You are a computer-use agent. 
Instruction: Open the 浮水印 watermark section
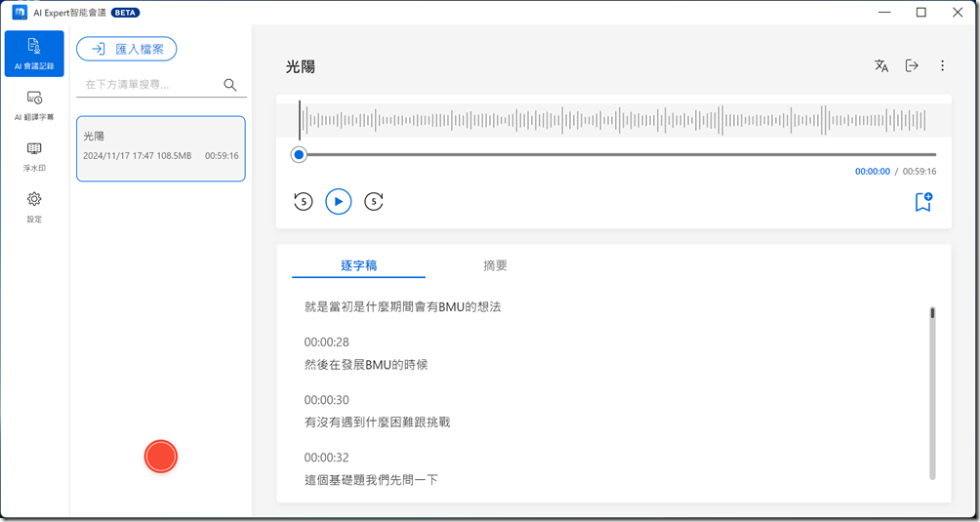coord(34,156)
